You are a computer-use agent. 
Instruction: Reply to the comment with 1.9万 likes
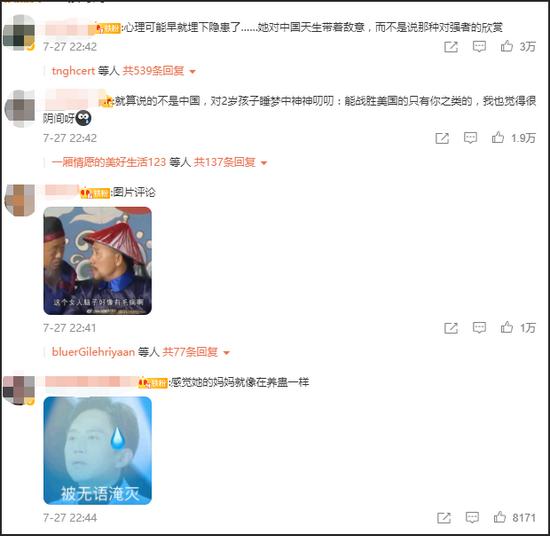[x=470, y=138]
